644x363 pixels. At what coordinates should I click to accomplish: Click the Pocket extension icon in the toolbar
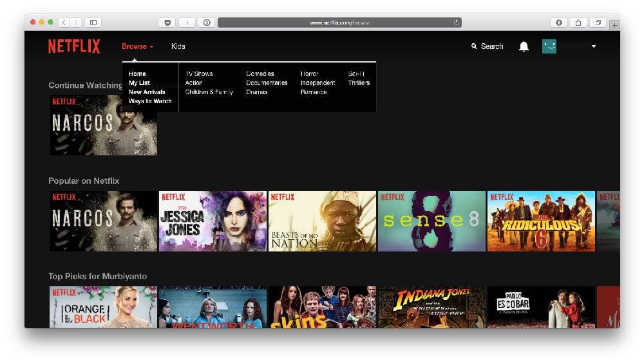[x=167, y=23]
